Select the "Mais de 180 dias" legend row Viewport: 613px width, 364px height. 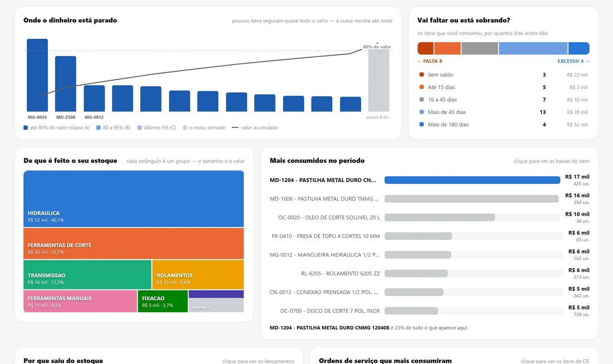coord(503,125)
